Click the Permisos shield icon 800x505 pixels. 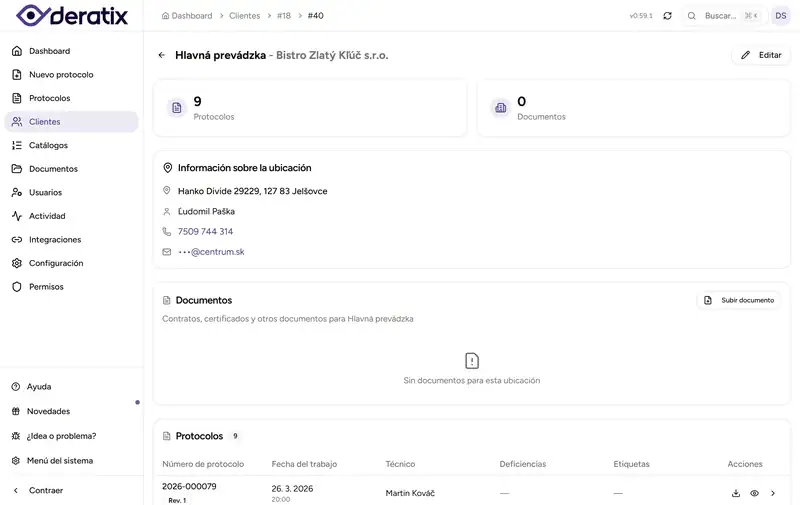(x=17, y=287)
